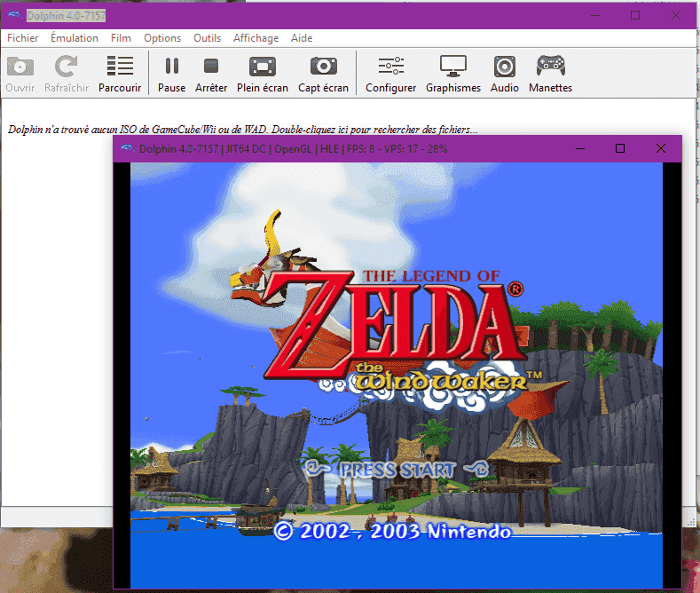700x593 pixels.
Task: Maximize the main Dolphin window
Action: pyautogui.click(x=635, y=15)
